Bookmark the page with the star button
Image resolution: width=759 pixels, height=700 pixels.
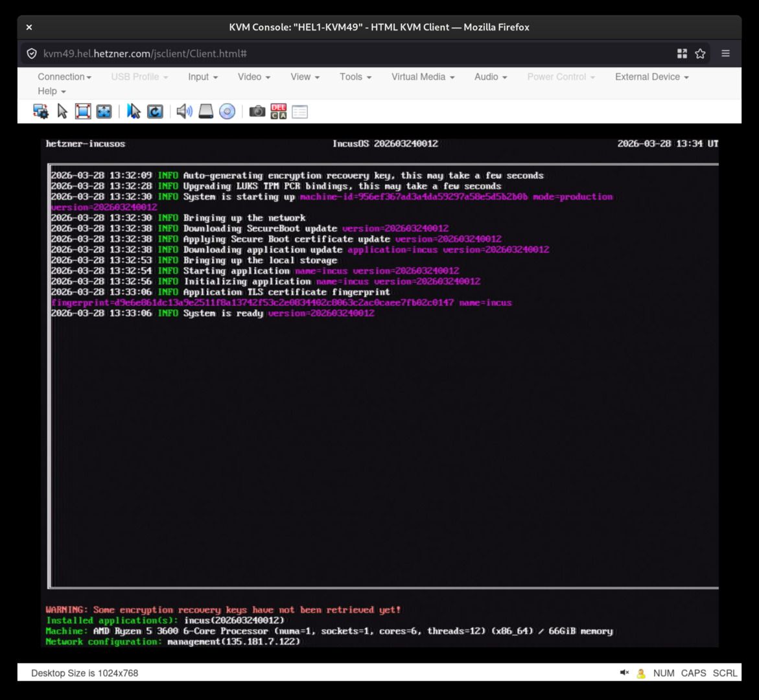coord(700,54)
